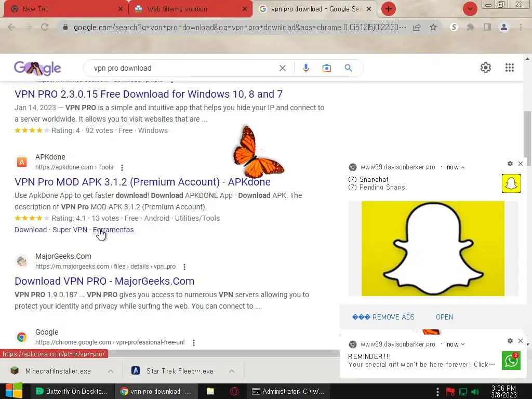This screenshot has height=399, width=532.
Task: Click the Download sitelink under APKdone
Action: [x=31, y=230]
